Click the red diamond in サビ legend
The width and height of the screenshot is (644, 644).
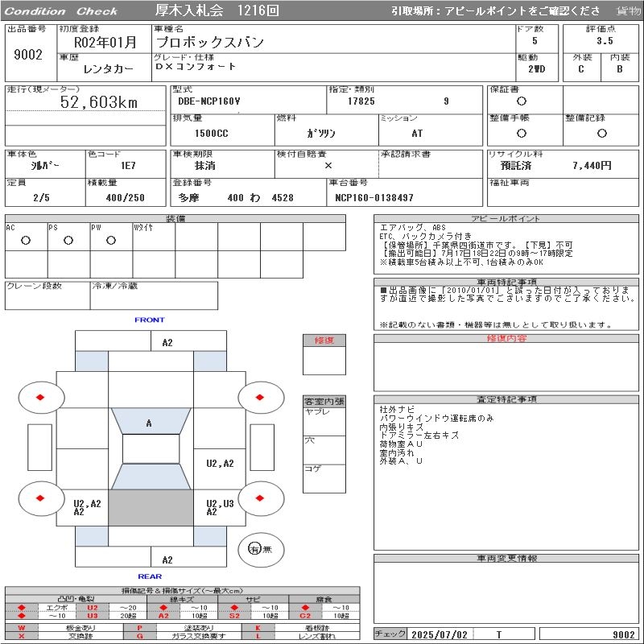(x=234, y=608)
